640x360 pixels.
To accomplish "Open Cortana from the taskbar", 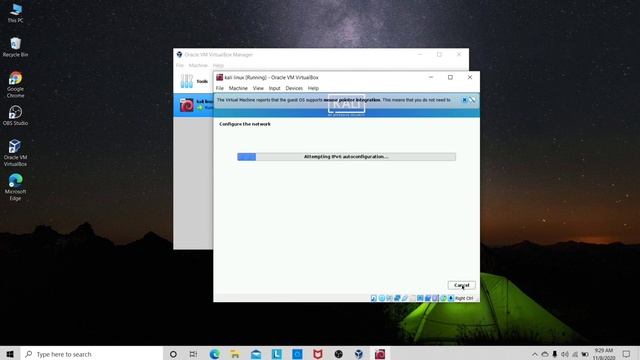I will (x=173, y=354).
